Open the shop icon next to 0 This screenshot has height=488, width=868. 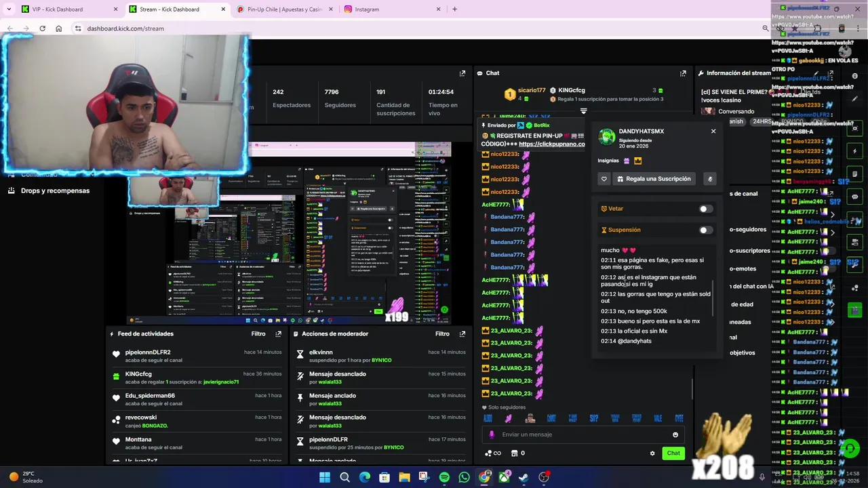pyautogui.click(x=514, y=453)
